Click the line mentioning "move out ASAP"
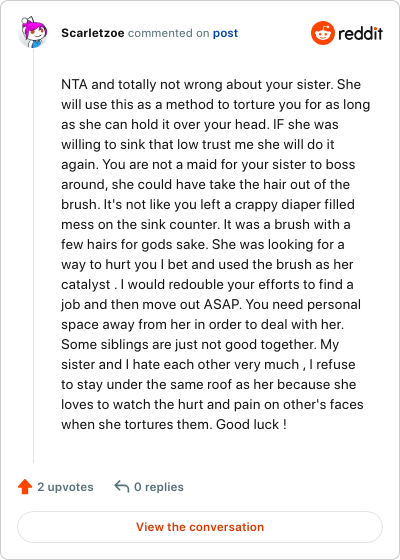This screenshot has height=560, width=400. pyautogui.click(x=211, y=305)
